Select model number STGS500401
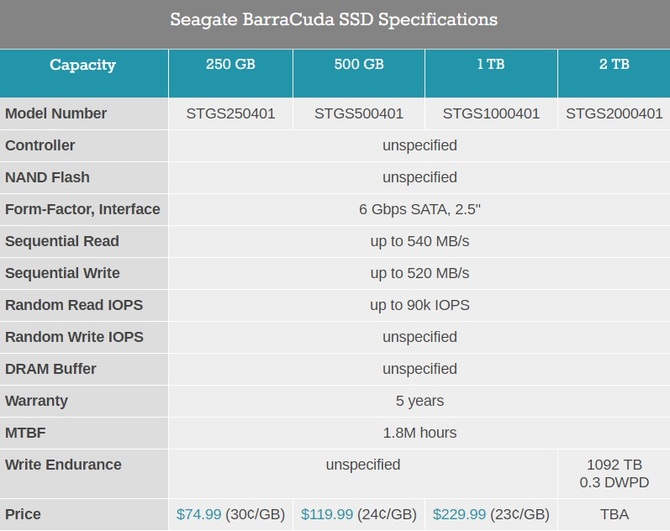 click(358, 113)
